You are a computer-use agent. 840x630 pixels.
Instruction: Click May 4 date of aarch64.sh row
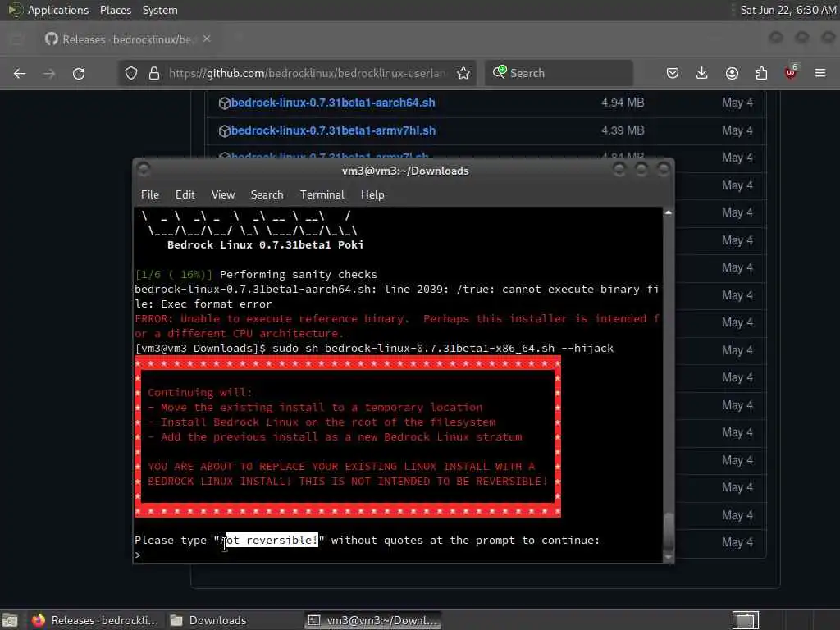737,103
